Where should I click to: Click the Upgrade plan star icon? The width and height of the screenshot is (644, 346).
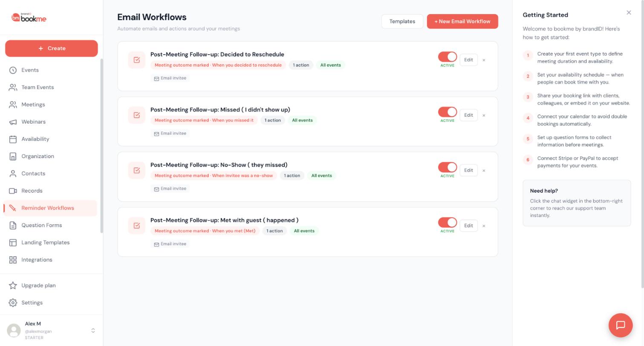[13, 285]
